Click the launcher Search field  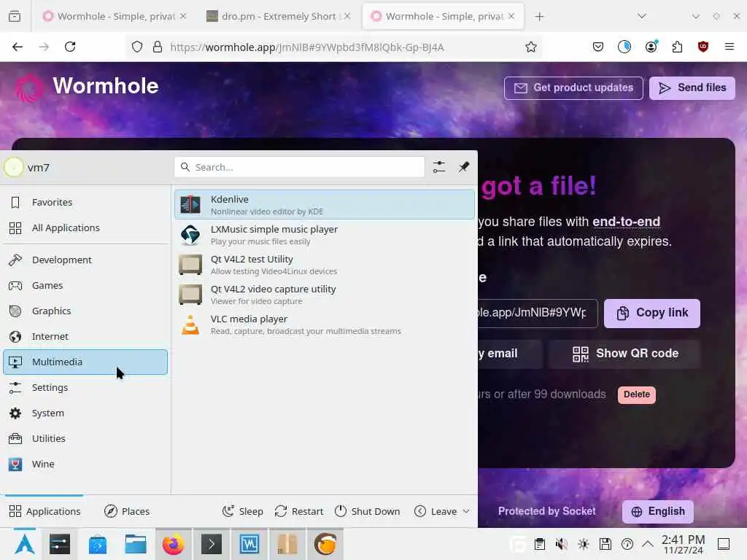pyautogui.click(x=299, y=167)
